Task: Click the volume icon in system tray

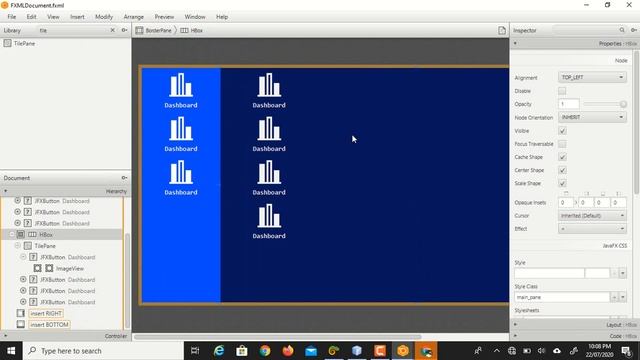Action: tap(542, 351)
